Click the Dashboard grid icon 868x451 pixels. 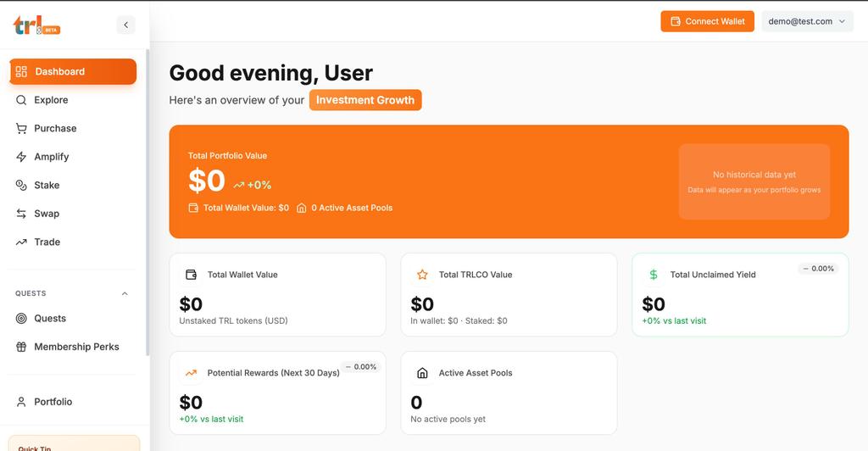pyautogui.click(x=21, y=71)
